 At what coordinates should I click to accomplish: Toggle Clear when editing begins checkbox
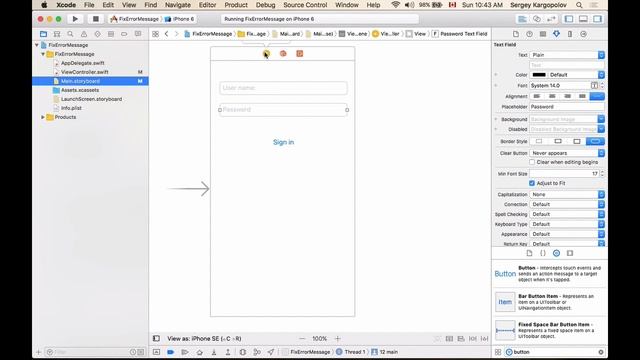coord(532,162)
